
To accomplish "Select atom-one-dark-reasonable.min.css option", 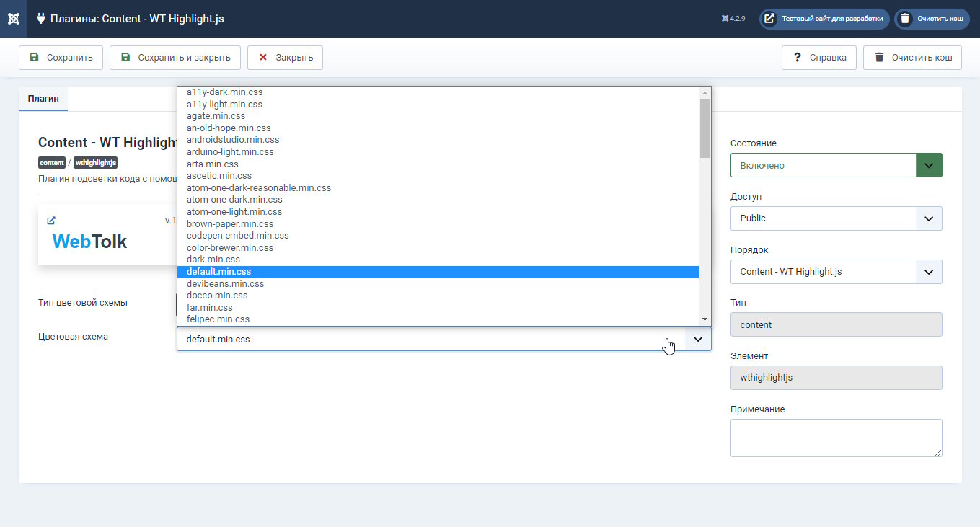I will (438, 188).
